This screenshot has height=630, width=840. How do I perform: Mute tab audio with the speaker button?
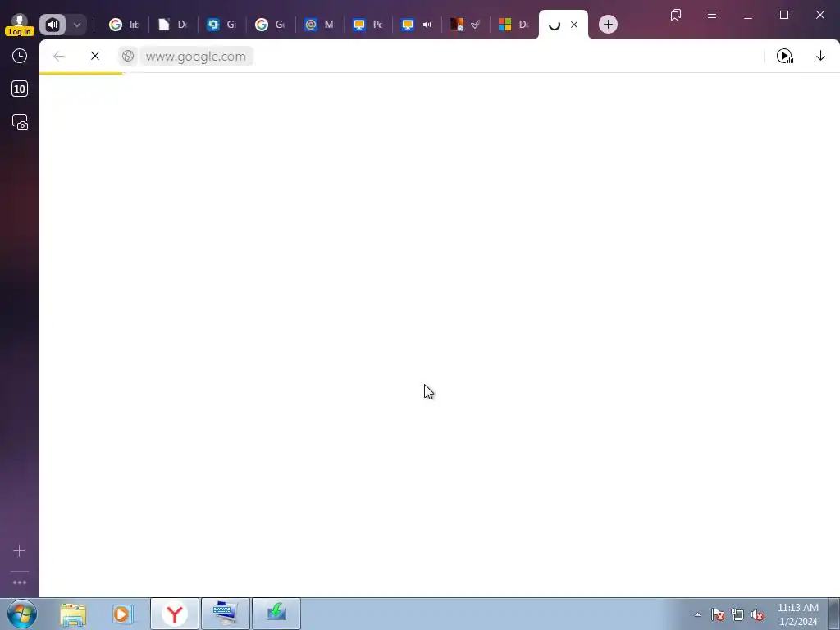pos(52,25)
